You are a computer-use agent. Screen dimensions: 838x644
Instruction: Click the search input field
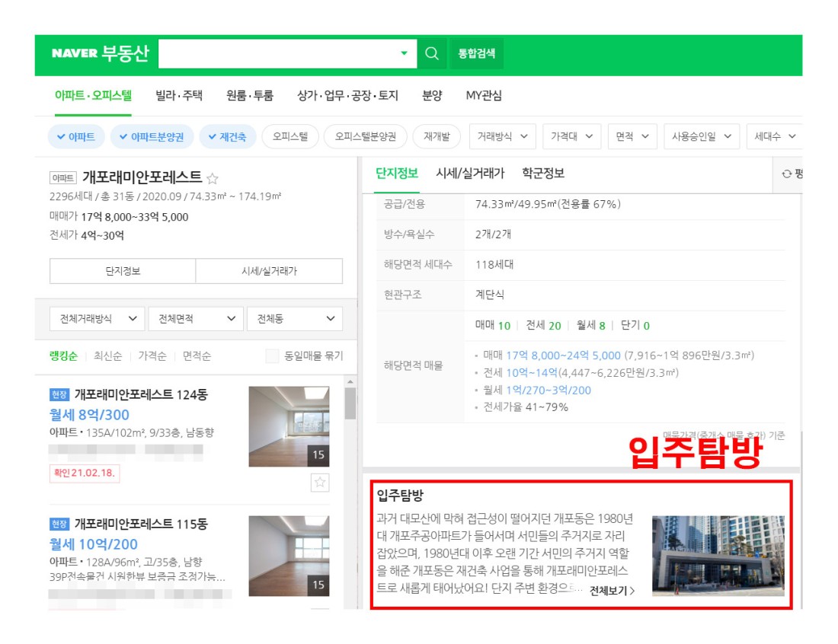[x=287, y=53]
